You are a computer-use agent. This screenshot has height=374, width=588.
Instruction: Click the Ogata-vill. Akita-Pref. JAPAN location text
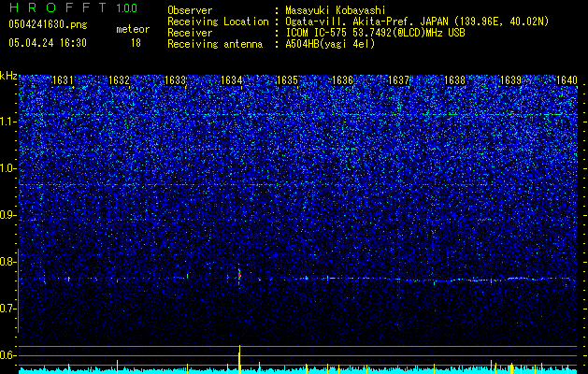click(x=417, y=22)
